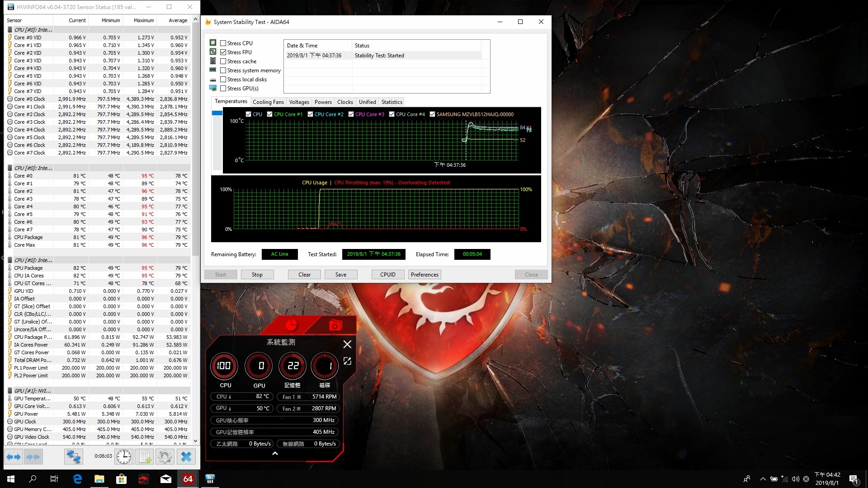The image size is (868, 488).
Task: Open HWiNFO network/remote monitoring computers icon
Action: (x=73, y=457)
